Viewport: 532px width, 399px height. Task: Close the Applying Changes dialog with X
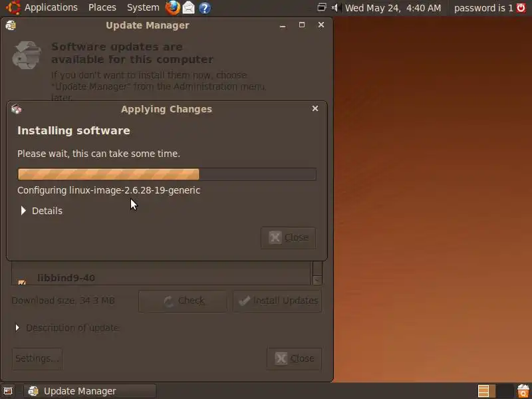coord(315,108)
